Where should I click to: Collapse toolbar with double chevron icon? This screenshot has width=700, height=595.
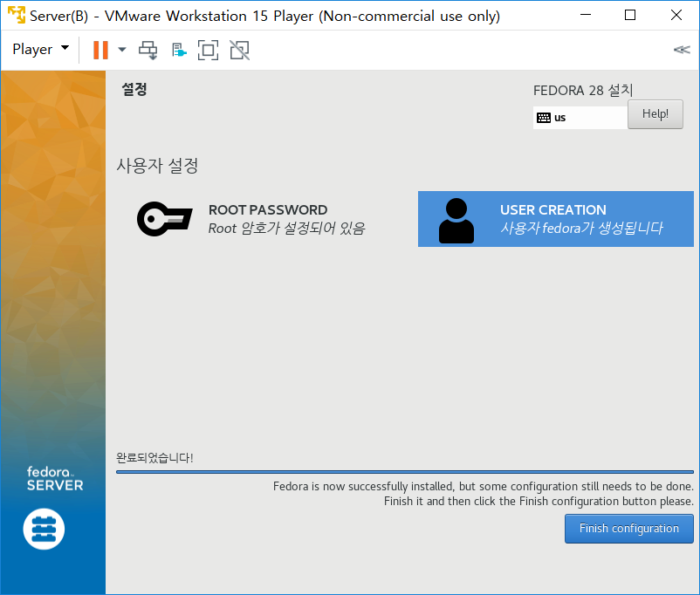pyautogui.click(x=682, y=50)
